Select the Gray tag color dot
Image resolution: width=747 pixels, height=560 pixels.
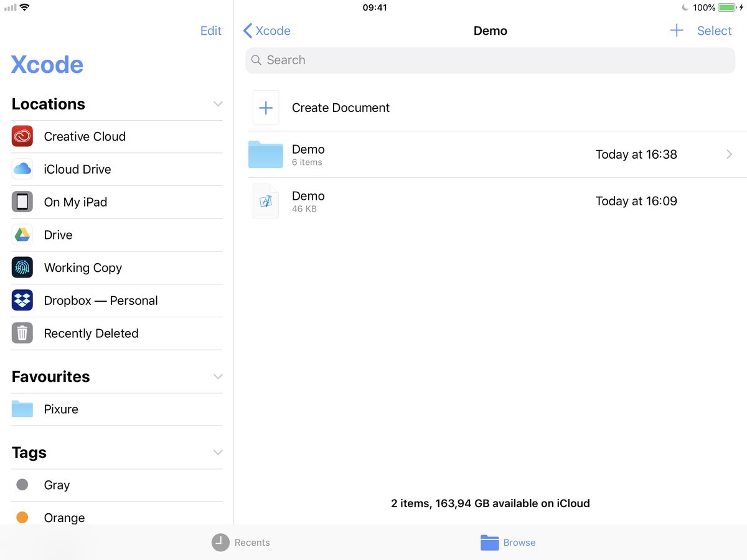(x=22, y=485)
